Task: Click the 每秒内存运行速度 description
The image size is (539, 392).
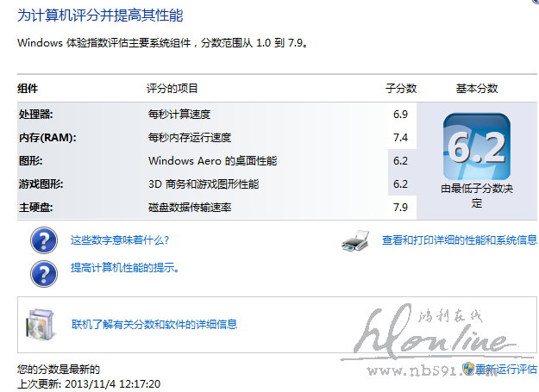Action: tap(190, 137)
